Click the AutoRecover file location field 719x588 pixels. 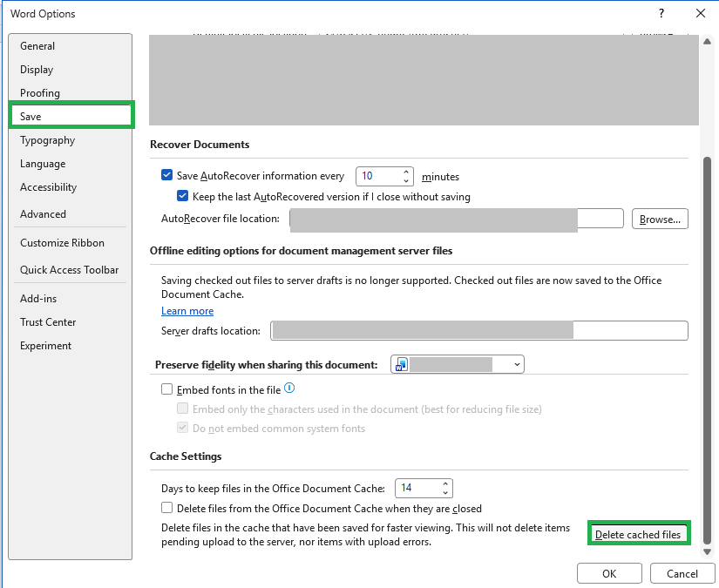[x=457, y=219]
